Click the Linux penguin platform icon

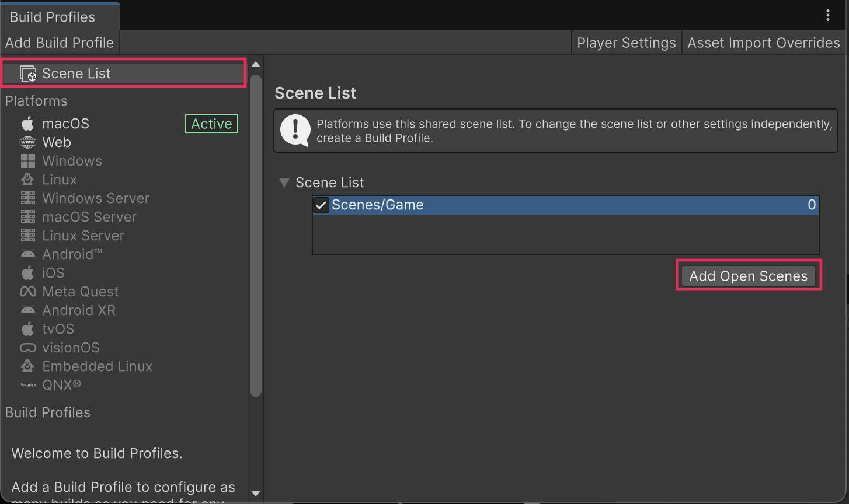[27, 180]
